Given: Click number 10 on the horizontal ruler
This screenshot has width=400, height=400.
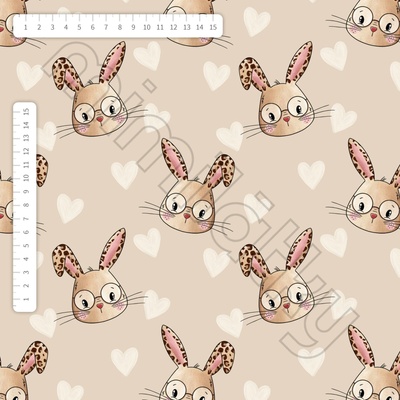Looking at the screenshot, I should click(147, 28).
